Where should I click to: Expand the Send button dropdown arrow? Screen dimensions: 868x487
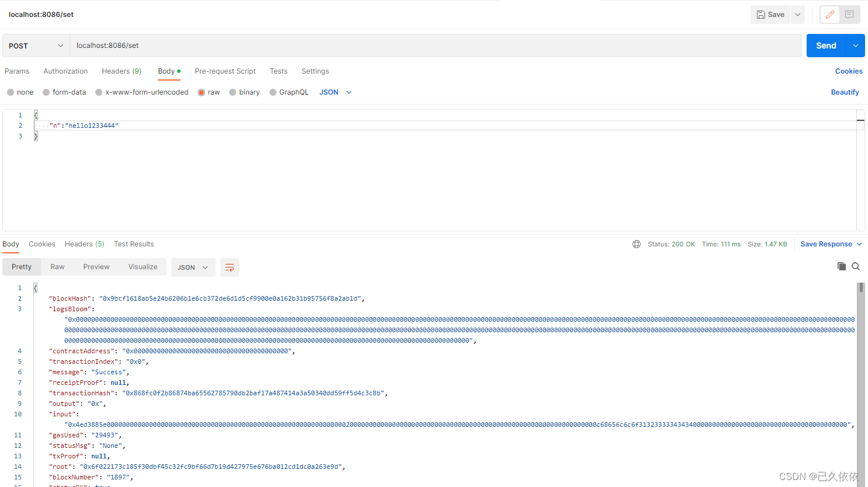[x=856, y=46]
